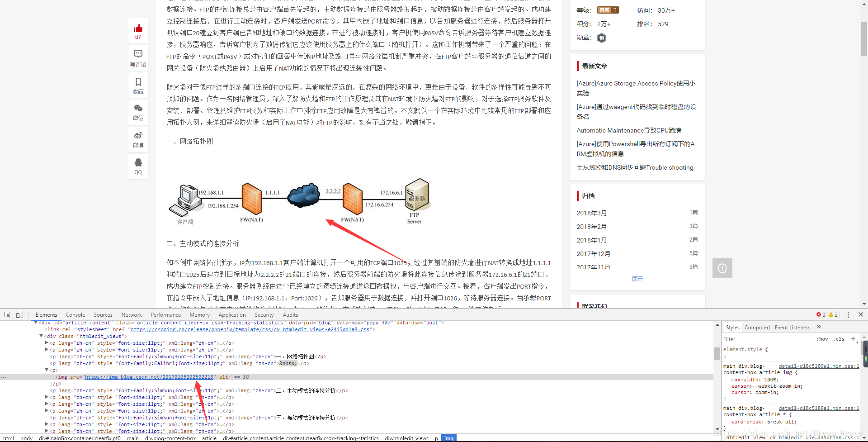The width and height of the screenshot is (868, 442).
Task: Open the Automatic Maintenance导致CPU跑满 article
Action: (x=629, y=130)
